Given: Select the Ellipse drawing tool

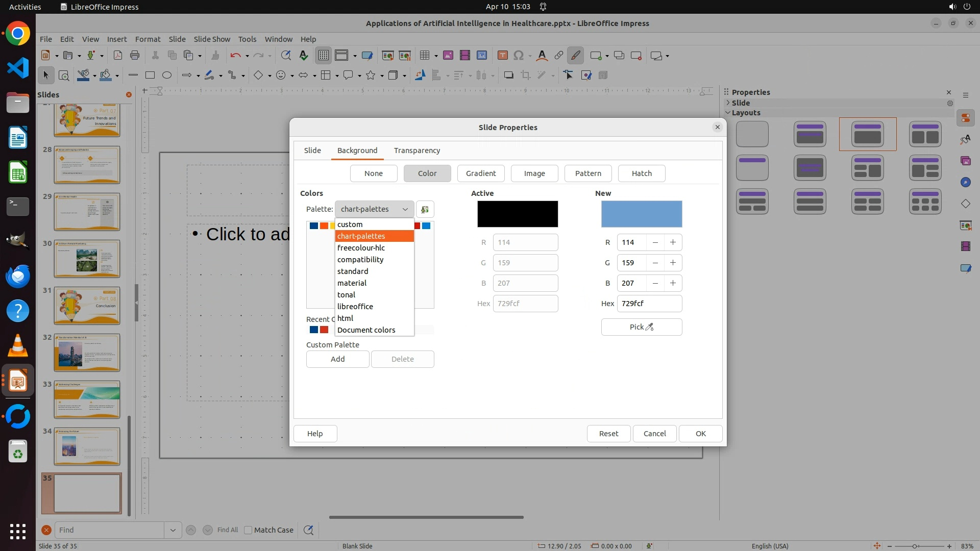Looking at the screenshot, I should (167, 76).
